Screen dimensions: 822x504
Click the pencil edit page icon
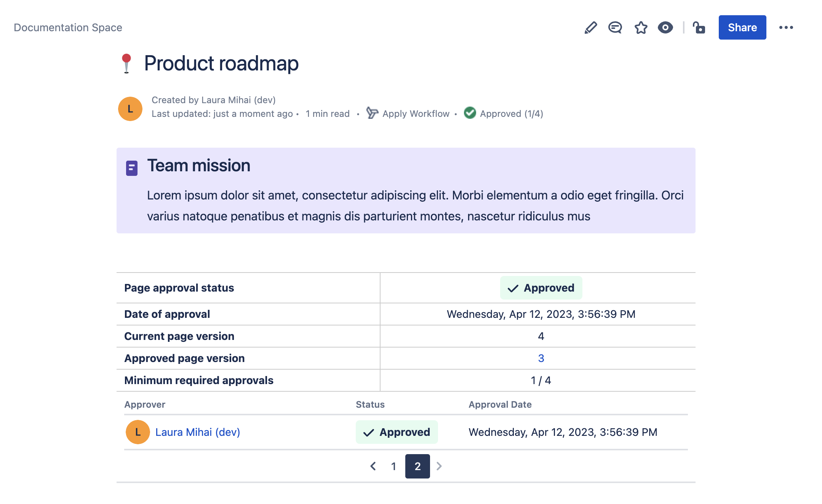(x=590, y=27)
